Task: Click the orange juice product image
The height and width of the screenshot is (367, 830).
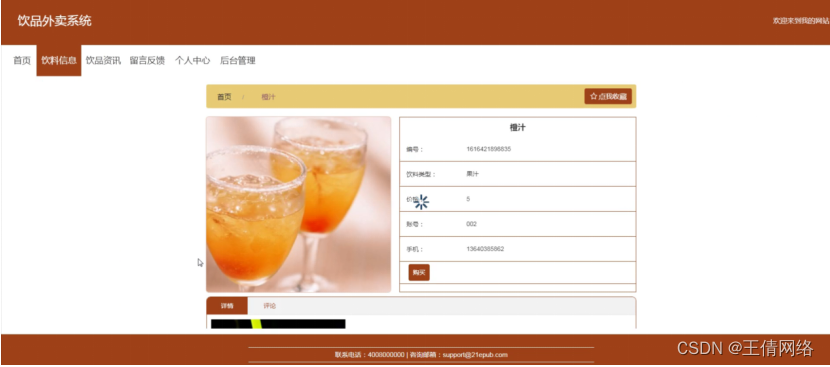Action: [x=299, y=204]
